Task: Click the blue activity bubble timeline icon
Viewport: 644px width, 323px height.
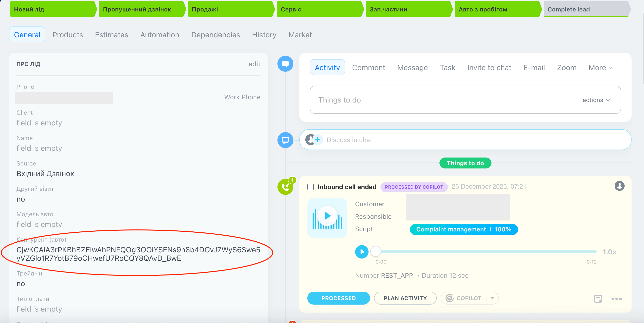Action: click(285, 64)
